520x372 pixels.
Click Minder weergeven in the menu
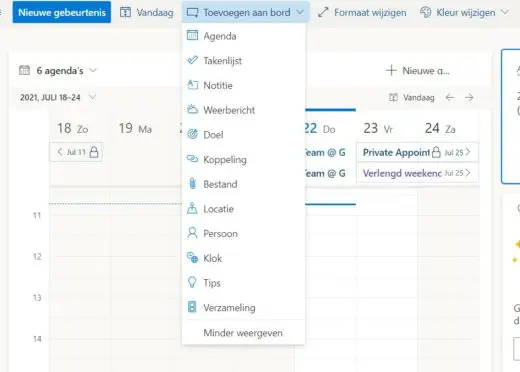pos(243,333)
